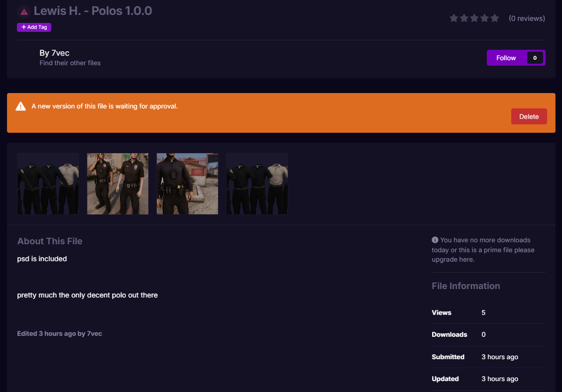Select the second rating star
The width and height of the screenshot is (562, 392).
click(x=464, y=18)
